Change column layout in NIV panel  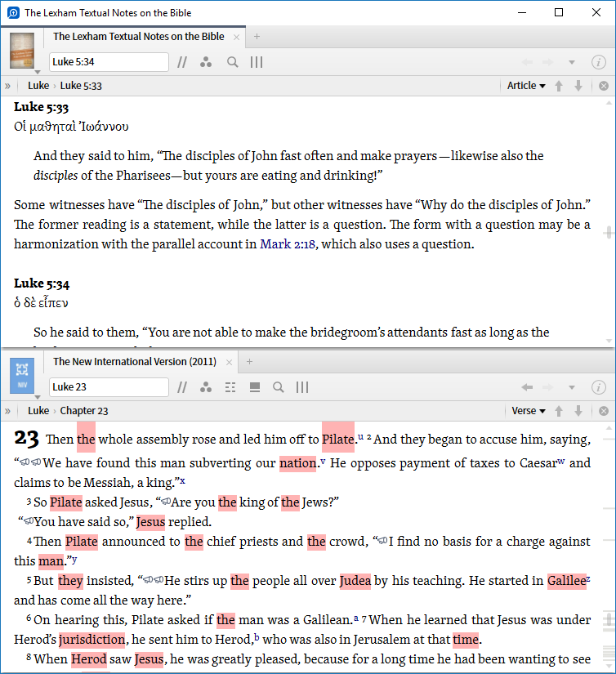click(302, 387)
